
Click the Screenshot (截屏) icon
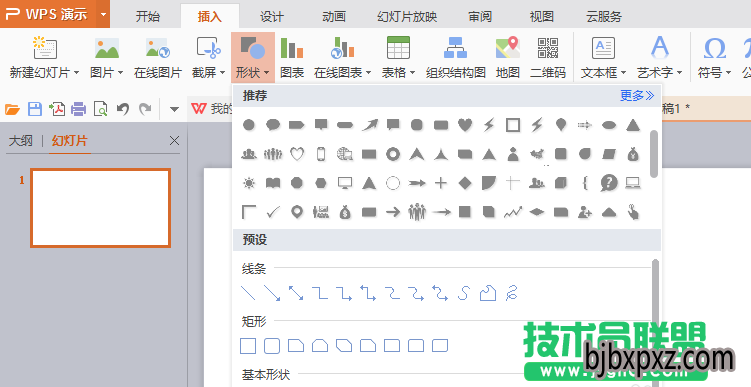pos(208,48)
